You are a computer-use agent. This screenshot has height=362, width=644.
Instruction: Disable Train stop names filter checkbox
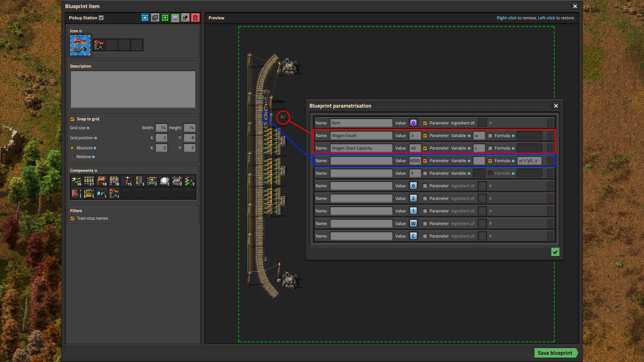coord(72,218)
